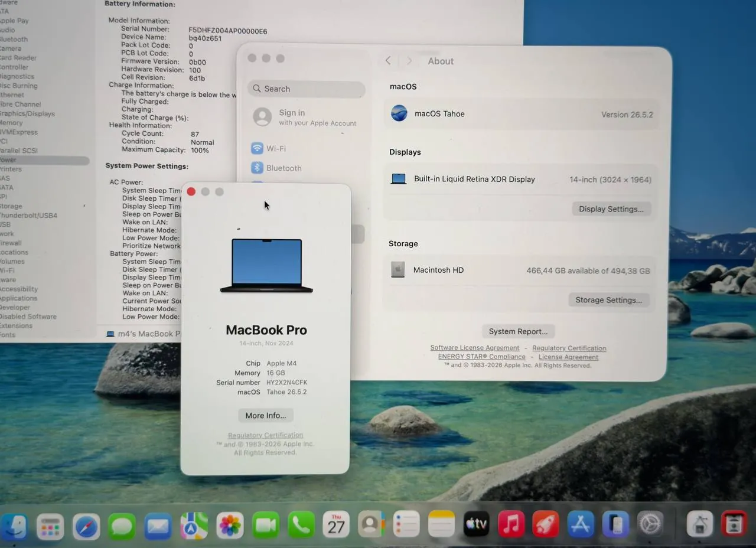Select Sign in with your Apple Account
756x548 pixels.
(305, 117)
